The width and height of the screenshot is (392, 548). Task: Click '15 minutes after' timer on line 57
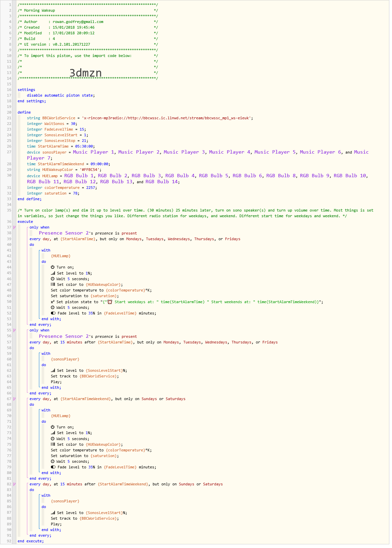pyautogui.click(x=78, y=342)
